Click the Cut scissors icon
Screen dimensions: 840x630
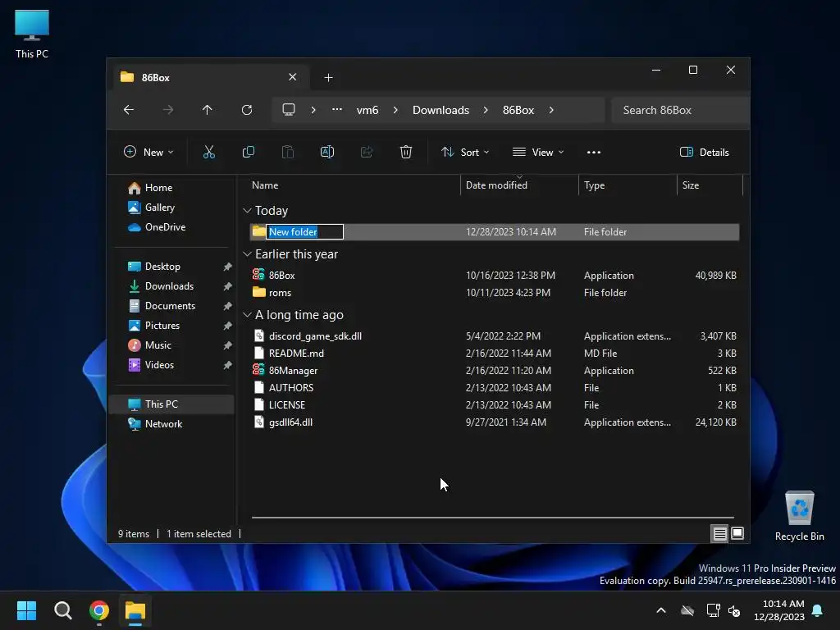[209, 152]
